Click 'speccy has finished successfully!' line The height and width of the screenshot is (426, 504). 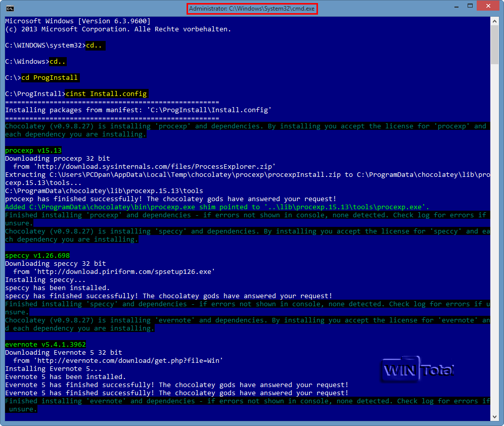coord(169,296)
